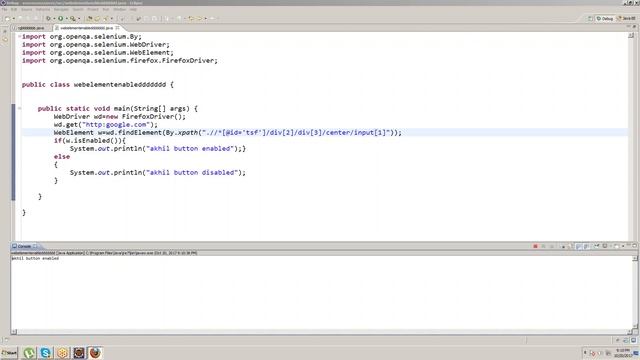
Task: Open Firefox from the taskbar
Action: pos(95,353)
